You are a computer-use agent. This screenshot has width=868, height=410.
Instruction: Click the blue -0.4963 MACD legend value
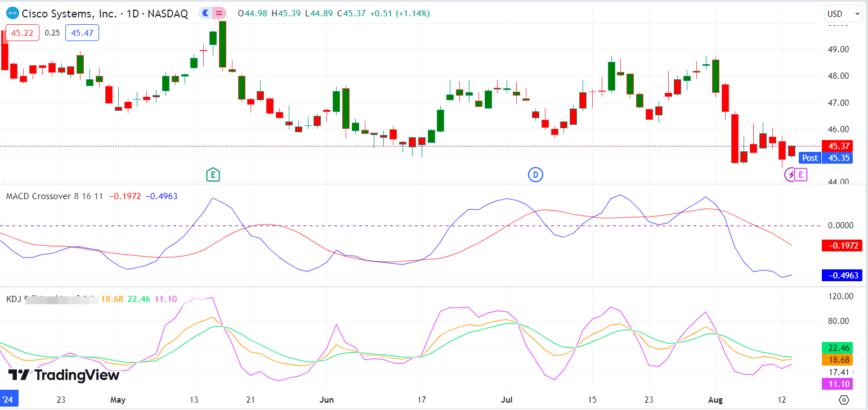(x=162, y=196)
